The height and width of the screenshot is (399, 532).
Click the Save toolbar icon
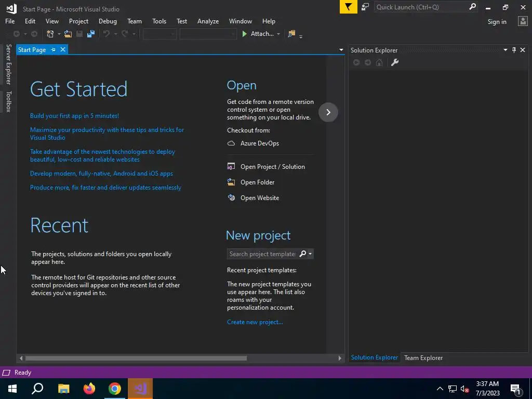click(79, 34)
